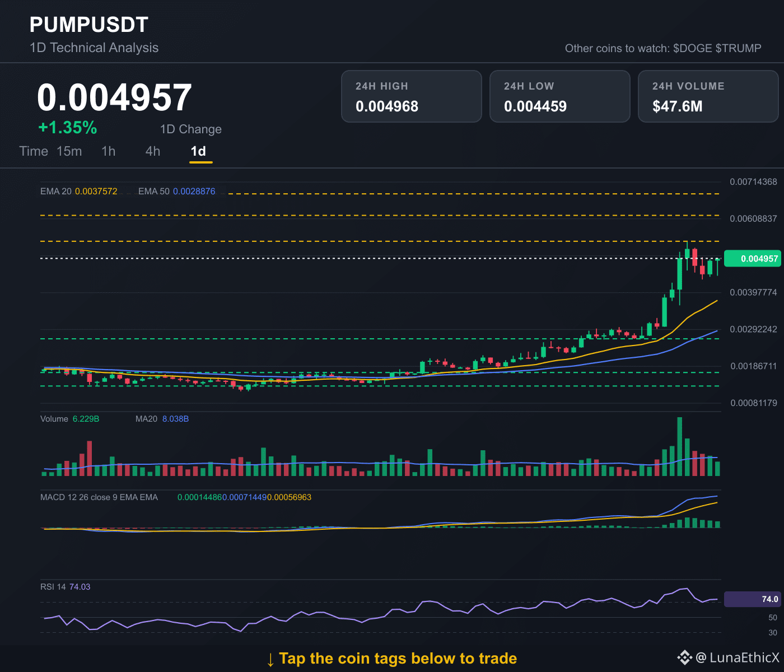
Task: Click the 0.00714368 price axis label
Action: click(753, 181)
